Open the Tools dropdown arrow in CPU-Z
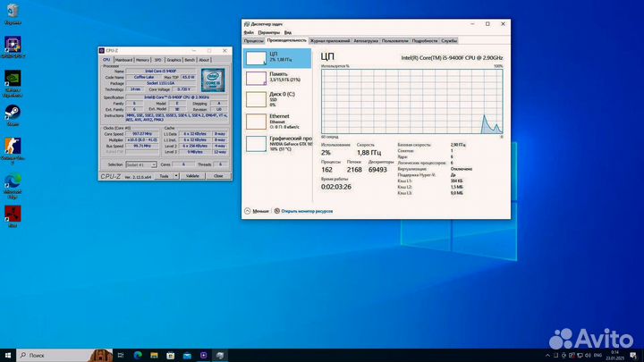644x362 pixels. [x=177, y=176]
